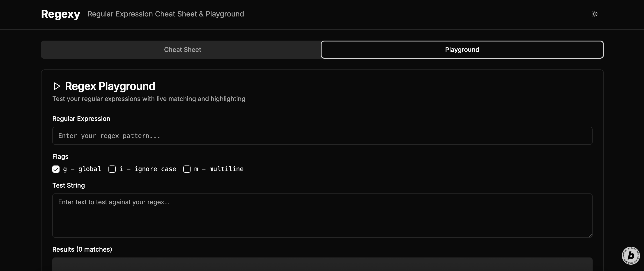Image resolution: width=644 pixels, height=271 pixels.
Task: Click the Regex Playground heading
Action: tap(110, 86)
